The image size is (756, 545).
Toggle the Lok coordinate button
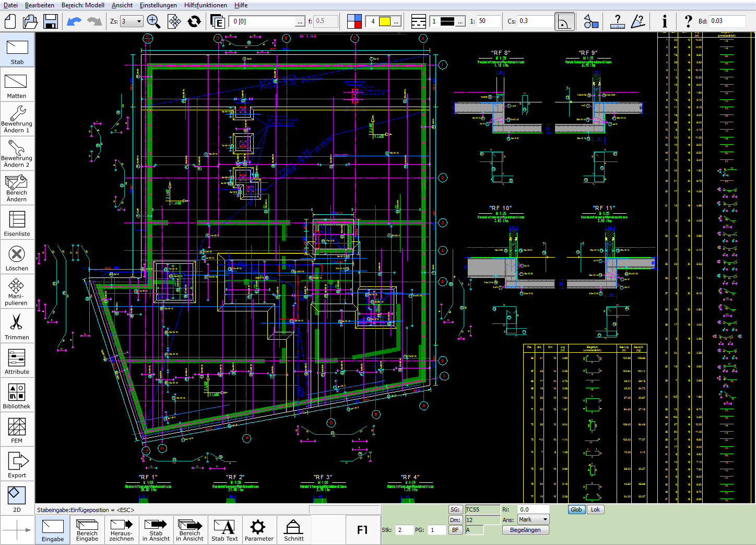pos(595,509)
